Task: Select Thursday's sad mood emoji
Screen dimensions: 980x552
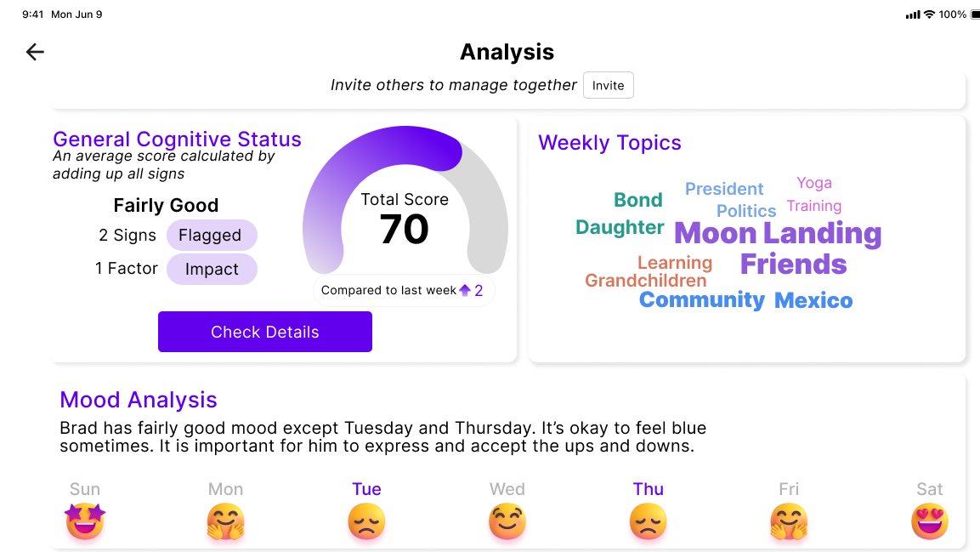Action: [649, 521]
